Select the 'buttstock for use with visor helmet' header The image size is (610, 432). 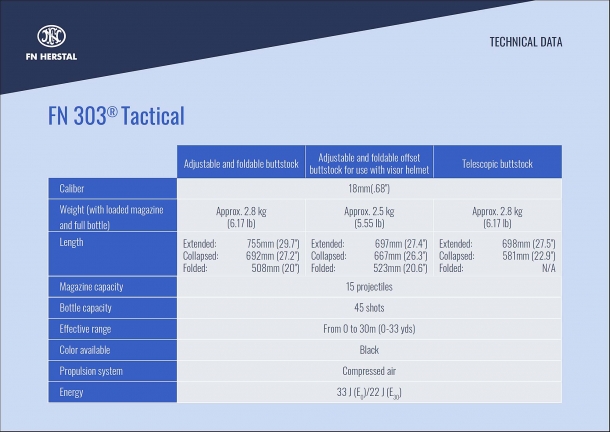(x=369, y=170)
